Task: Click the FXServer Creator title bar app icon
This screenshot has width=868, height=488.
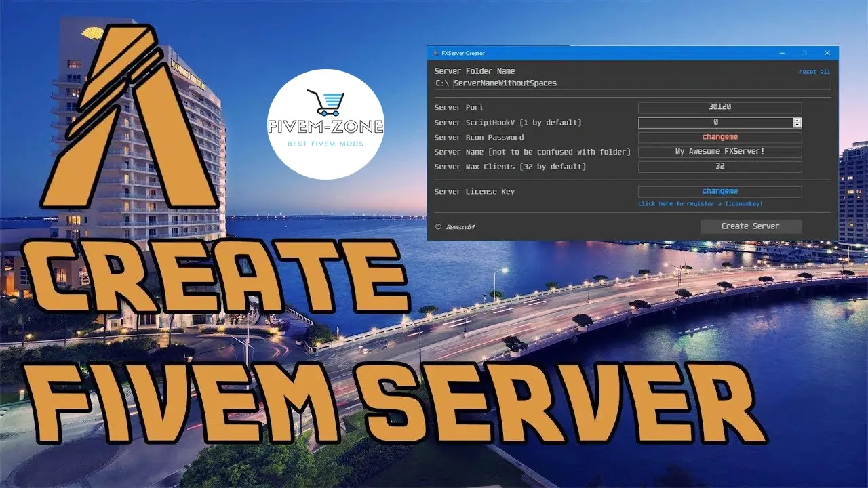Action: (x=435, y=53)
